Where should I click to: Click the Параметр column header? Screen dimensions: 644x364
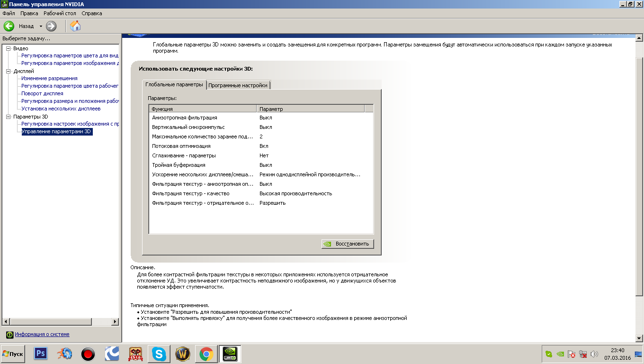pyautogui.click(x=311, y=109)
